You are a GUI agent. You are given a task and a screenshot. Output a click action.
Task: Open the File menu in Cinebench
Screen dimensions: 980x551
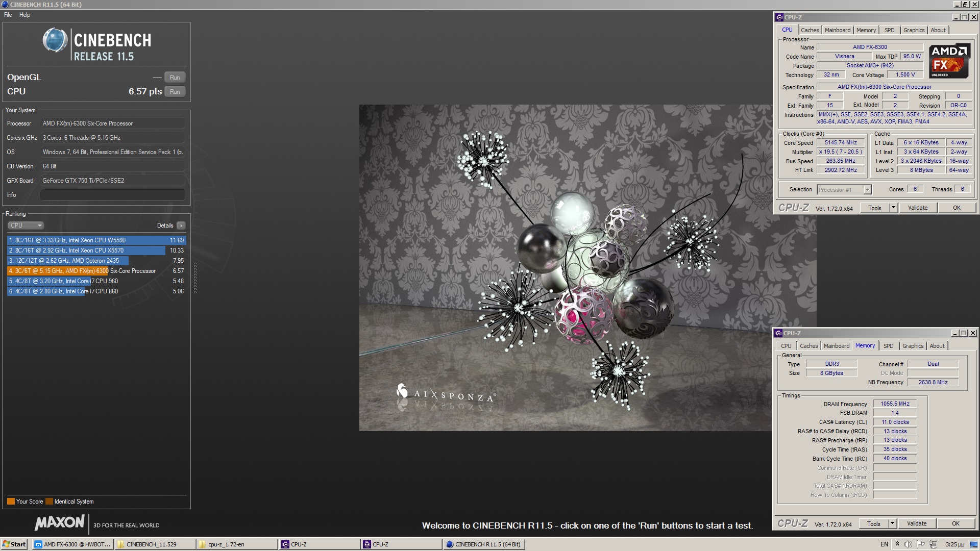(x=8, y=15)
